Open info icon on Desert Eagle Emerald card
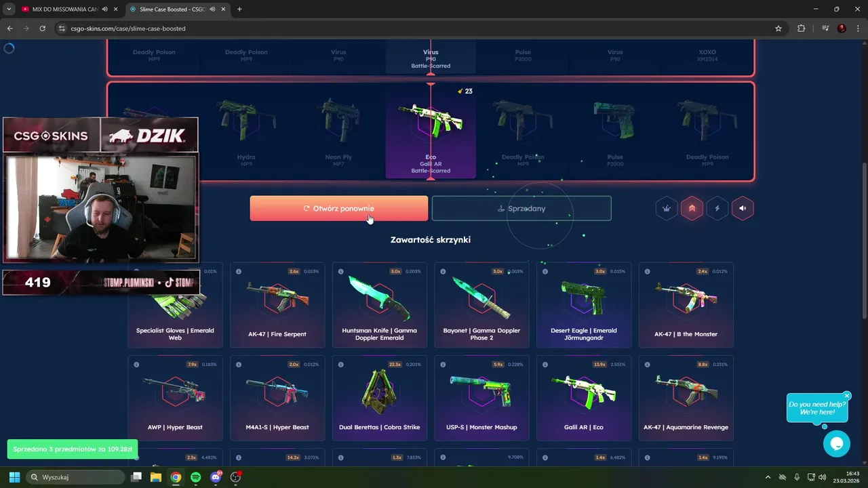This screenshot has width=868, height=488. click(x=545, y=271)
